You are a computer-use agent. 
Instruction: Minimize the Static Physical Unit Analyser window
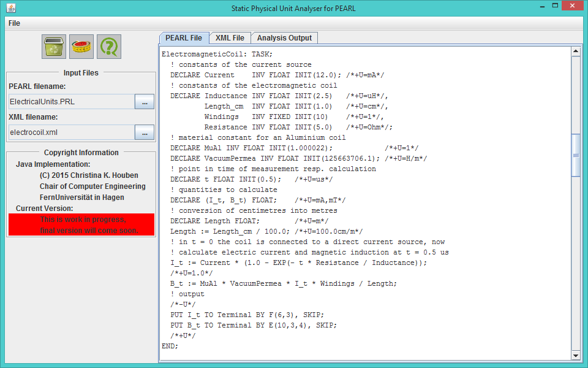[x=541, y=6]
